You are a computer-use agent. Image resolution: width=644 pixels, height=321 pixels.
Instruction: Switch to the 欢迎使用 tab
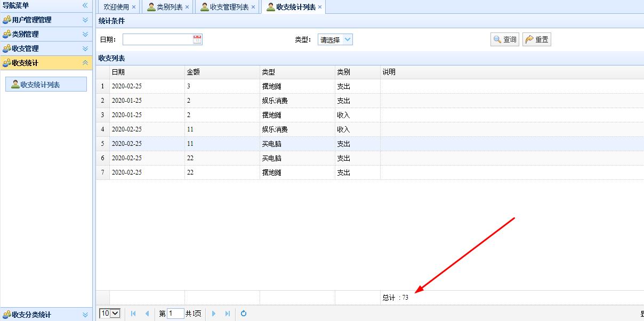coord(115,7)
